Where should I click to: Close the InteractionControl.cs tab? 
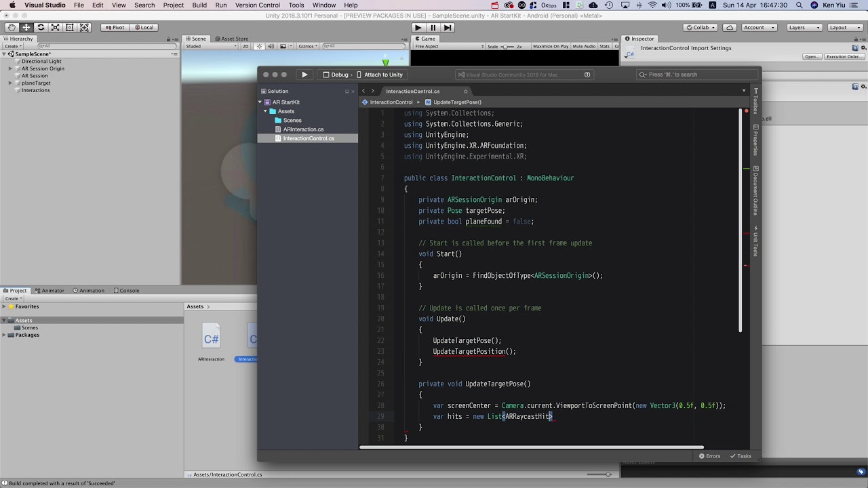465,91
